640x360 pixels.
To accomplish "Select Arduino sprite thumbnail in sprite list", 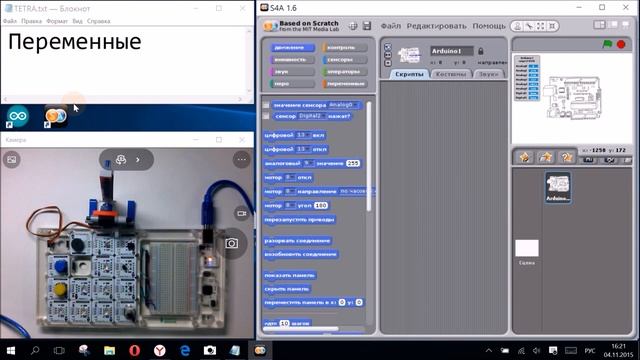I will [x=558, y=187].
